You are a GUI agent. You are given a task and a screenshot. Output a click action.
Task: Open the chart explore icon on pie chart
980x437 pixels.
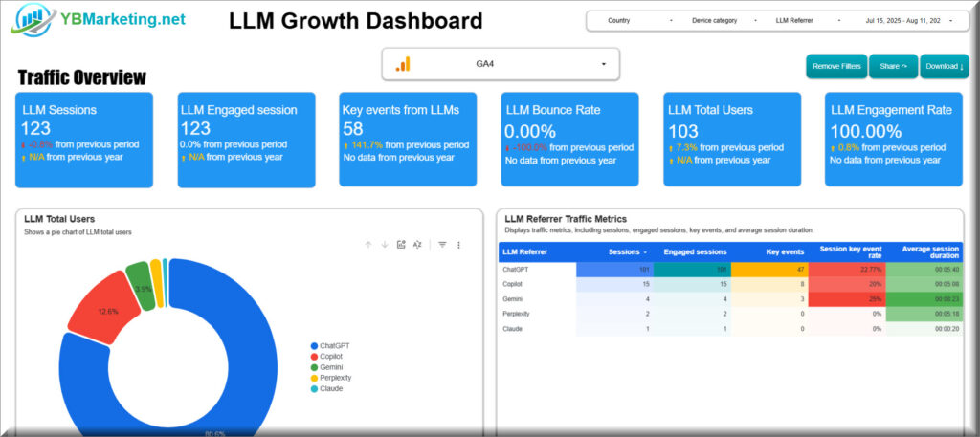(x=401, y=245)
